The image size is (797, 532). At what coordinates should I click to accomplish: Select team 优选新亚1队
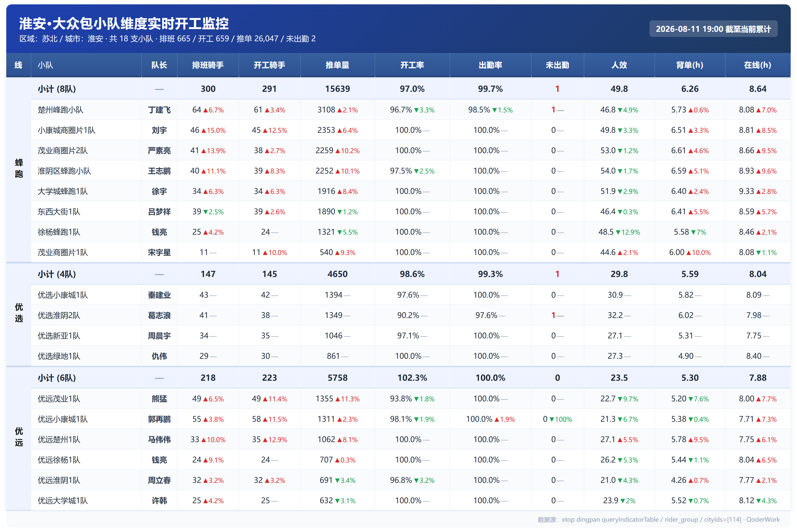[59, 336]
